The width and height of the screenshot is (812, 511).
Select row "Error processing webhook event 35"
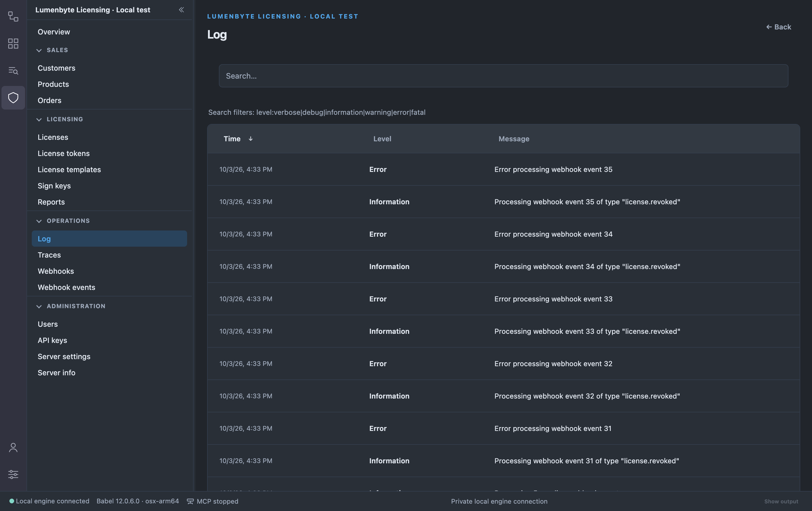click(x=503, y=169)
